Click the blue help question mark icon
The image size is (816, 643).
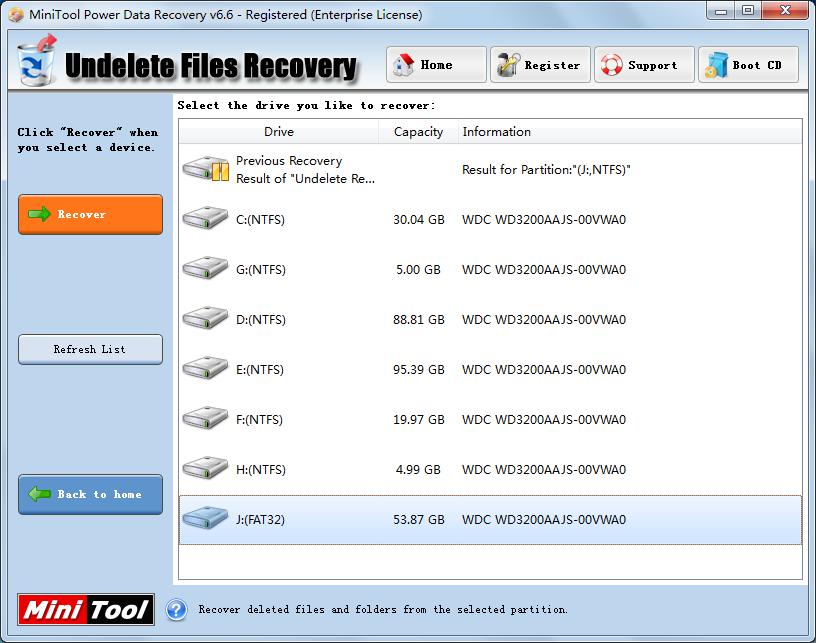tap(176, 610)
